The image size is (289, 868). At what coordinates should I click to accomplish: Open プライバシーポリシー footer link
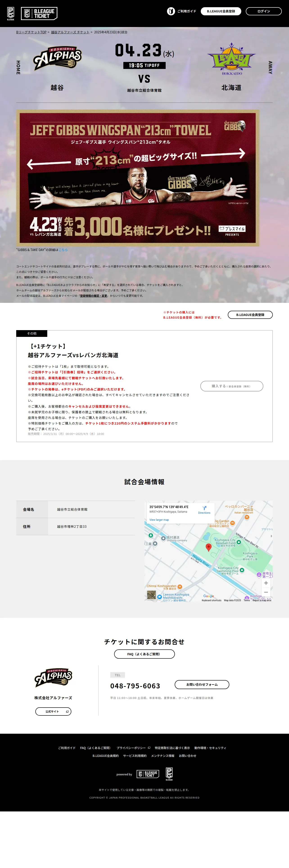(x=133, y=748)
